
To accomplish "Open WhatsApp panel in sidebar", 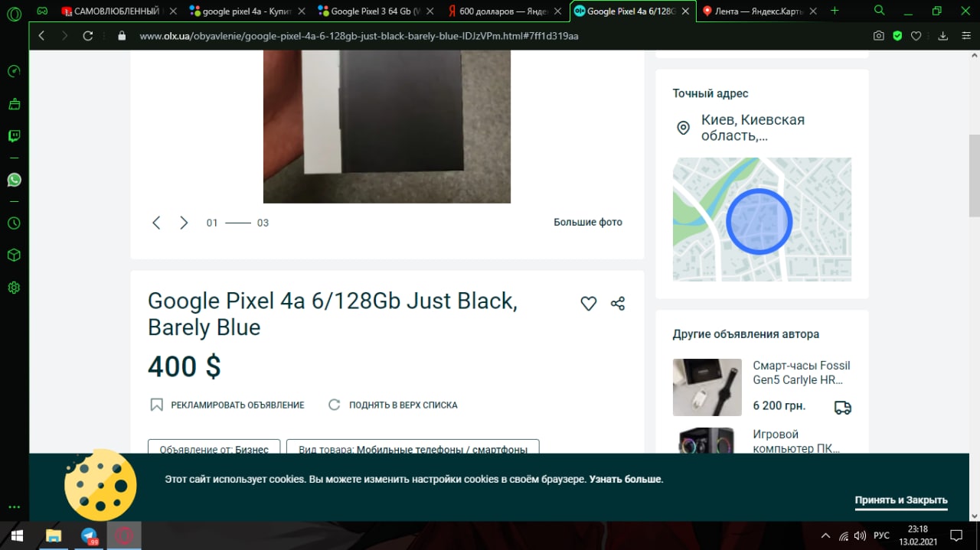I will coord(14,180).
